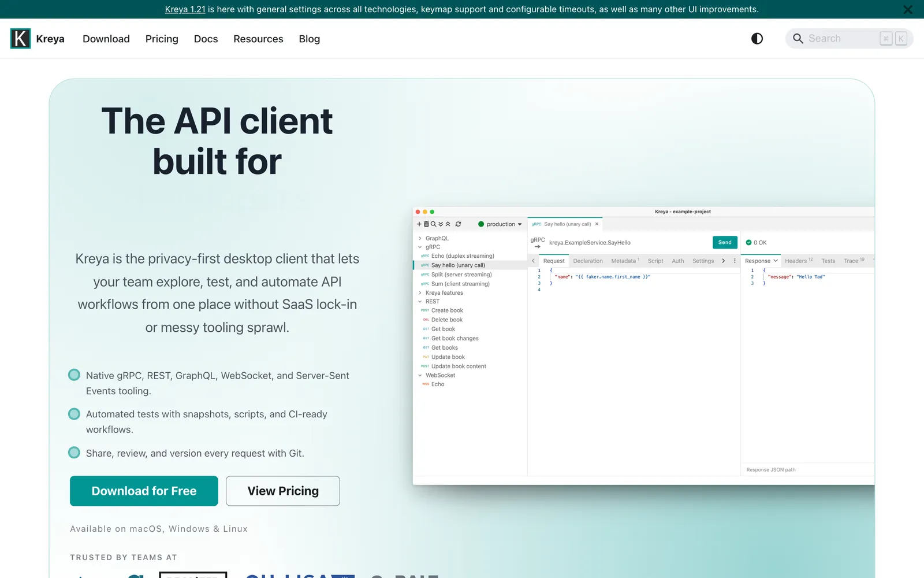
Task: Switch to the Declaration tab
Action: [588, 261]
